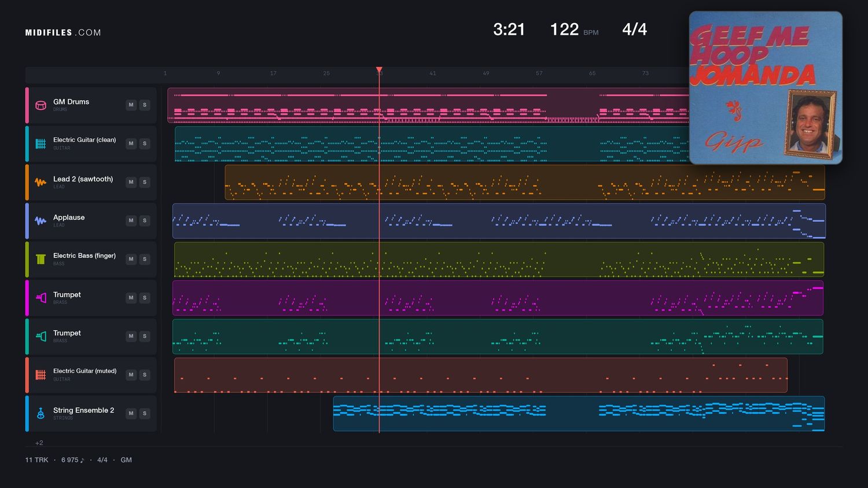Solo the magenta Trumpet track
Image resolution: width=868 pixels, height=488 pixels.
tap(145, 298)
